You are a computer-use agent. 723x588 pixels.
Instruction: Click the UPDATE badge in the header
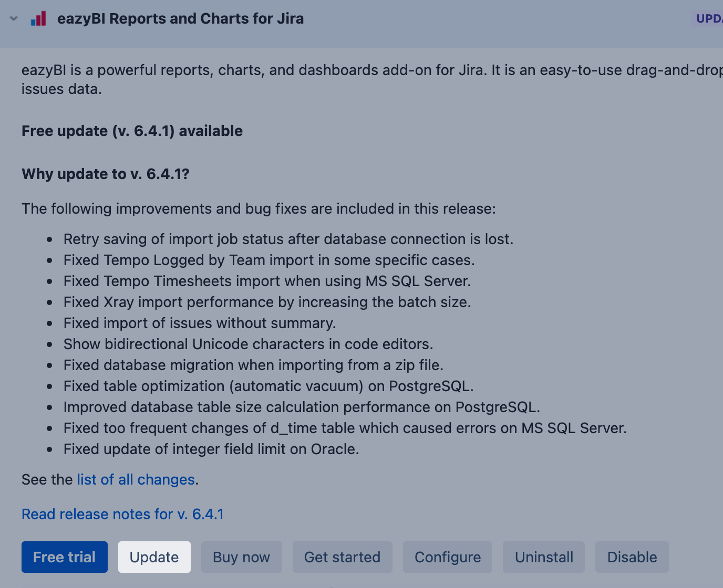pos(709,19)
